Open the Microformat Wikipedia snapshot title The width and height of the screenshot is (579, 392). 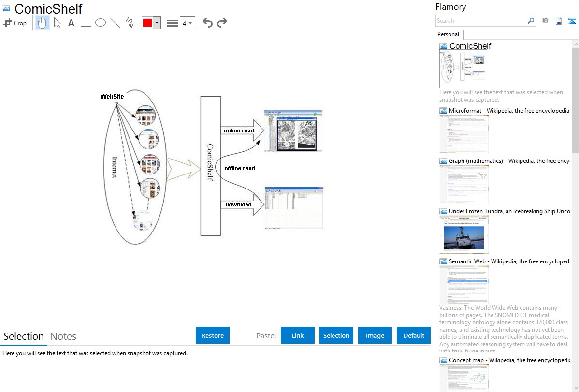point(509,111)
